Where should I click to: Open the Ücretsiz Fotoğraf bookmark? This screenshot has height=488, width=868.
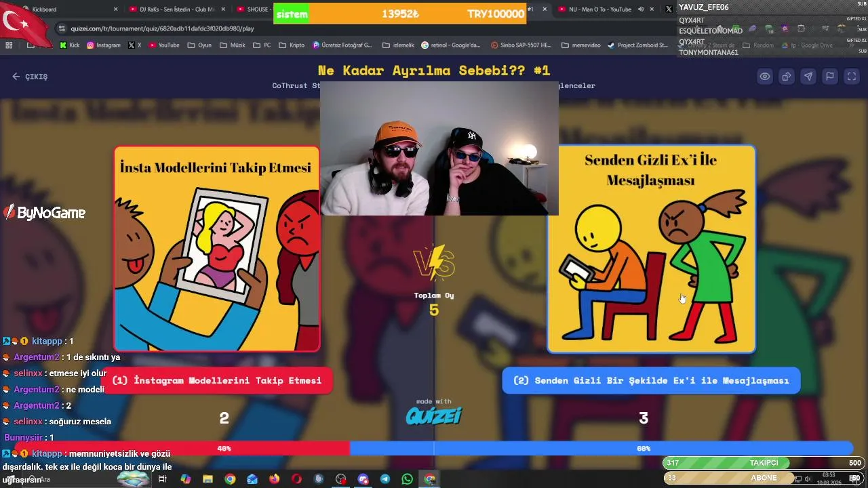(x=342, y=45)
